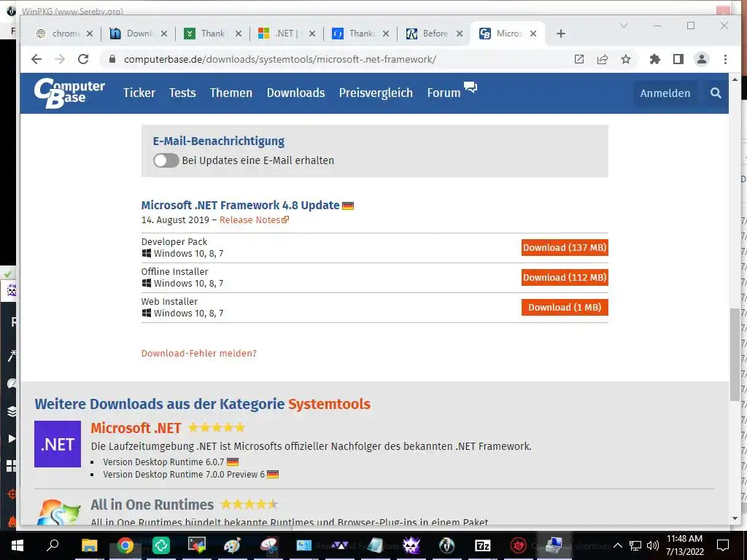Open 7-Zip from the taskbar
Viewport: 747px width, 560px height.
[483, 545]
